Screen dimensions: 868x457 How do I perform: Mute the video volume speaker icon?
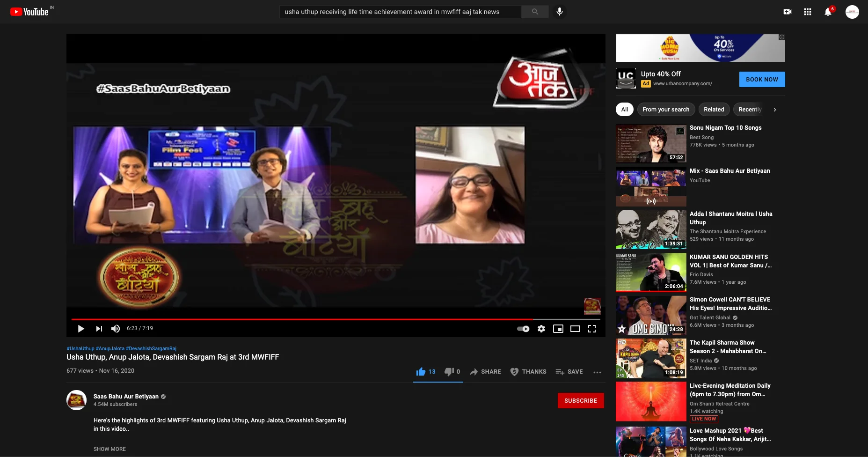[x=116, y=329]
